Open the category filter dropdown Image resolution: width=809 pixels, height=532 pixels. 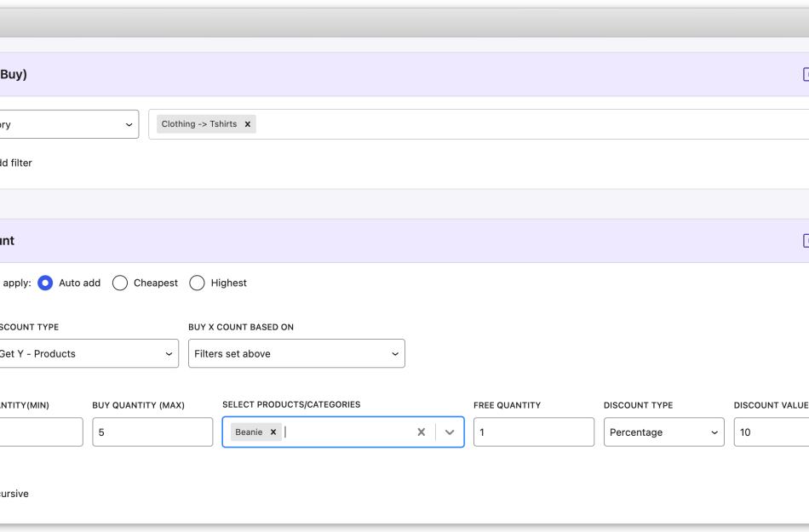[68, 123]
